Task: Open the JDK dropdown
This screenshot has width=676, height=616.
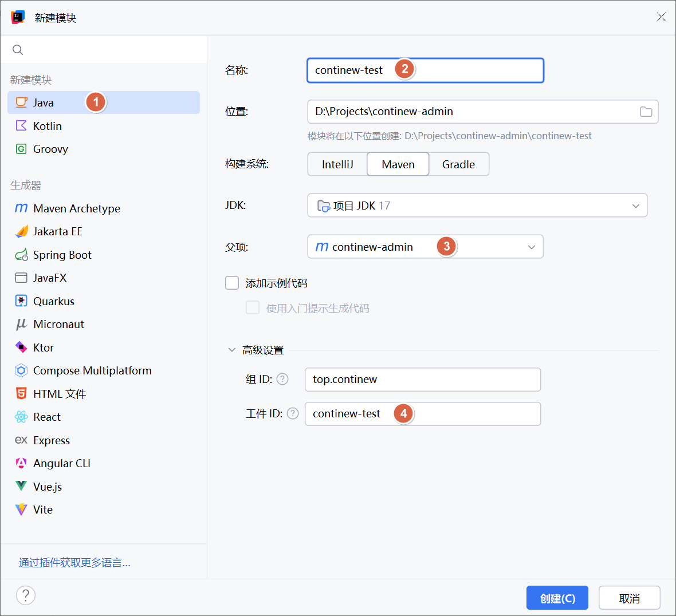Action: click(477, 206)
